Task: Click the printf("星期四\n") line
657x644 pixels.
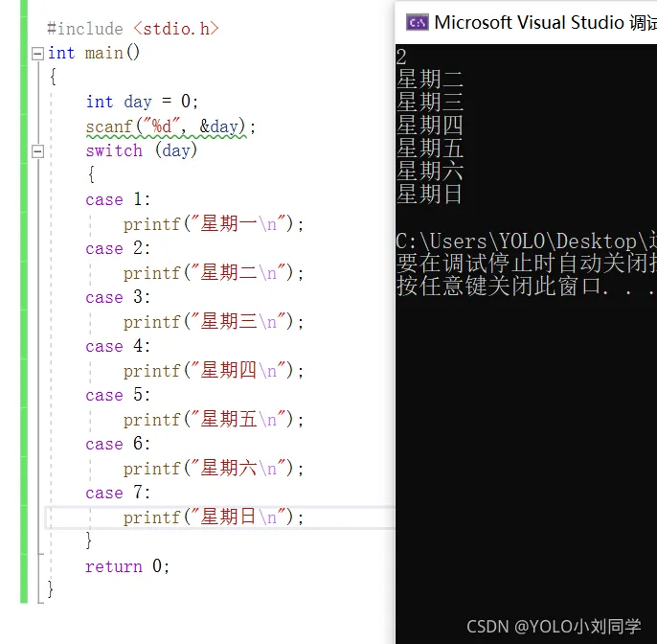Action: coord(214,371)
